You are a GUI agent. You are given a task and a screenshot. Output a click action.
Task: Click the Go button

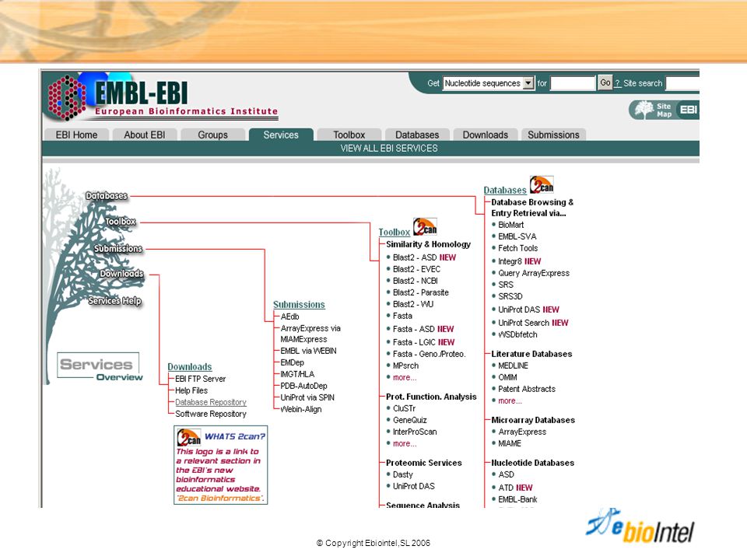point(605,83)
